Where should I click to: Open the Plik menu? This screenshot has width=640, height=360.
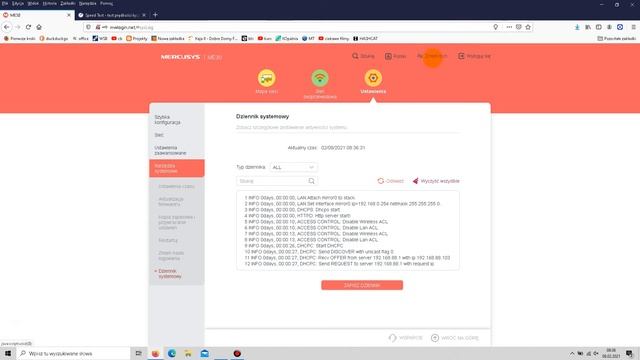click(x=5, y=3)
